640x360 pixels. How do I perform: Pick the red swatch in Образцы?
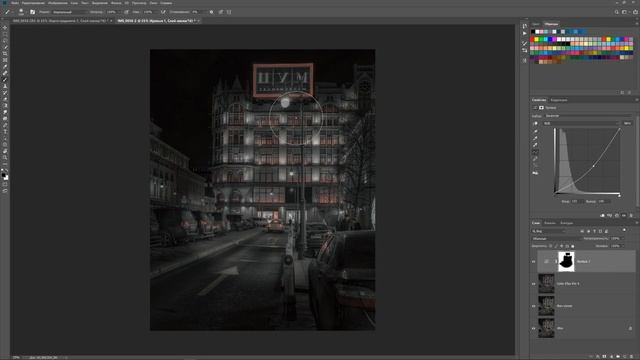tap(532, 39)
